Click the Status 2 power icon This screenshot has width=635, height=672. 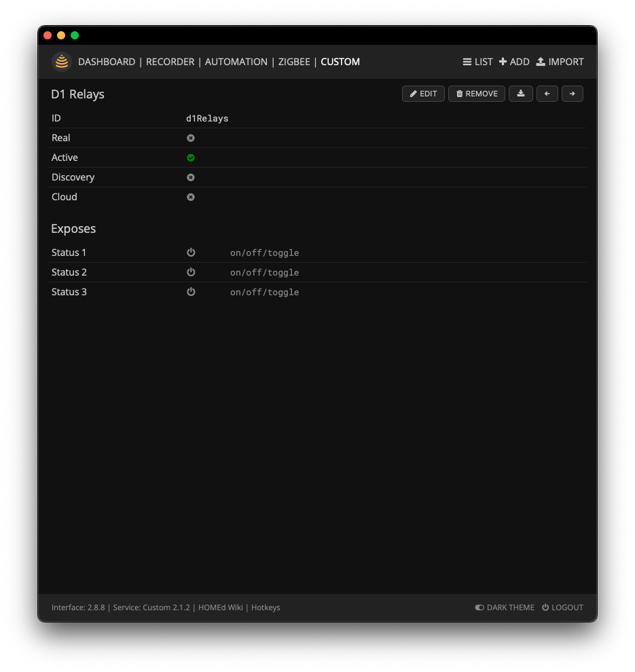click(191, 272)
